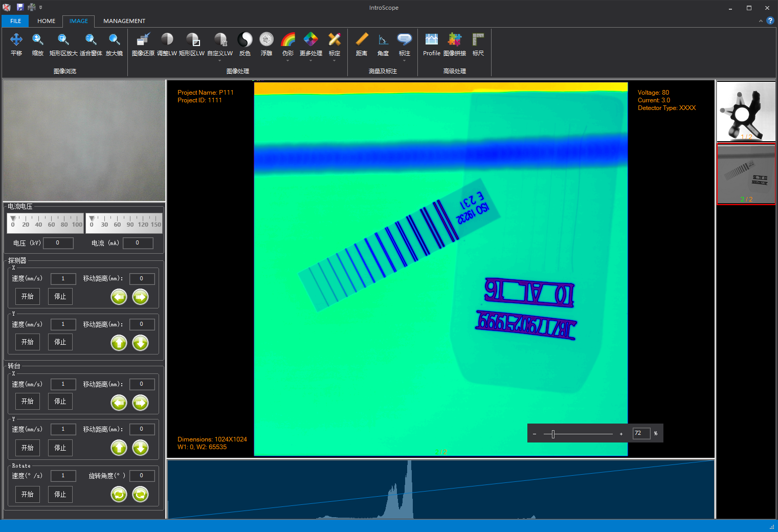Switch to the IMAGE tab

tap(79, 21)
